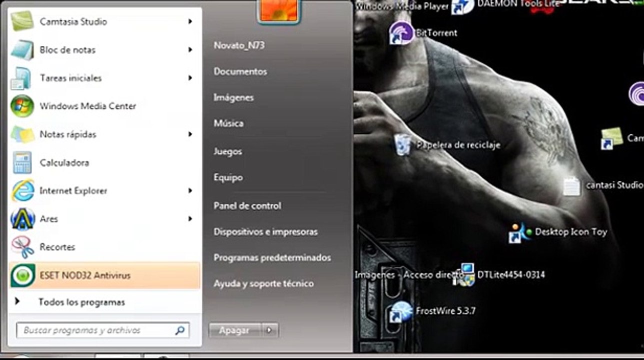Open FrostWire 5.3.7 desktop shortcut
The image size is (644, 360).
[x=401, y=311]
